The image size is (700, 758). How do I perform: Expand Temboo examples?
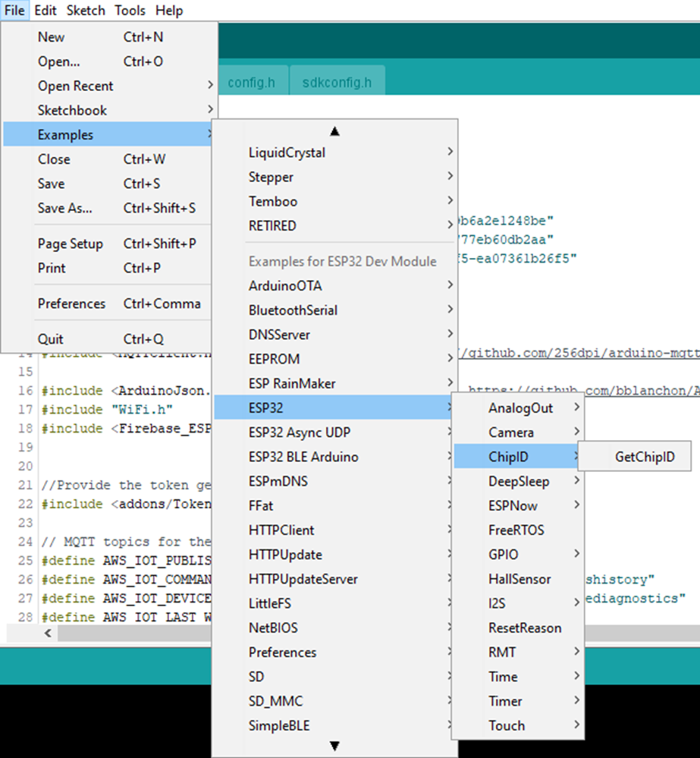click(x=334, y=201)
